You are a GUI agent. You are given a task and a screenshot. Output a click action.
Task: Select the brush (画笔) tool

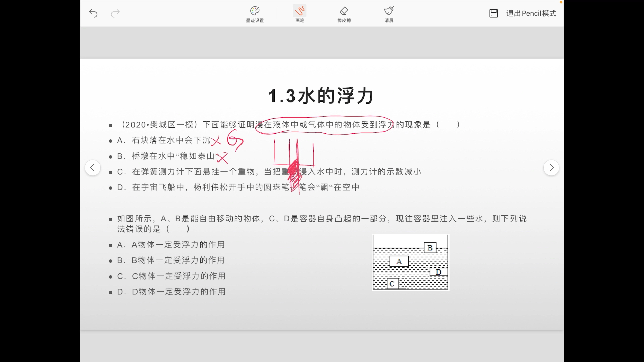click(x=300, y=14)
